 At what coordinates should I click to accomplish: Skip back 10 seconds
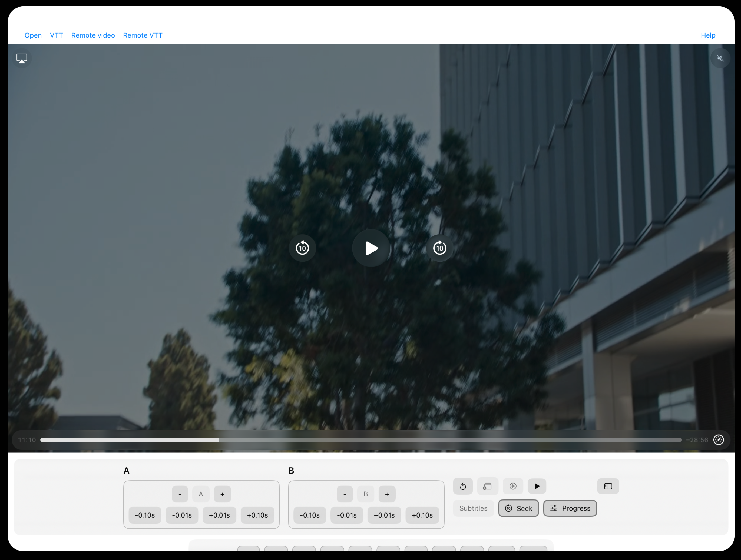click(302, 248)
